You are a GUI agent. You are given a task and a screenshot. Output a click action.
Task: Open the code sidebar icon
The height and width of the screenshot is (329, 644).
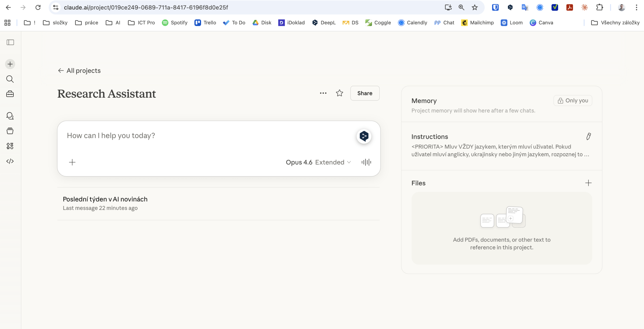tap(10, 161)
